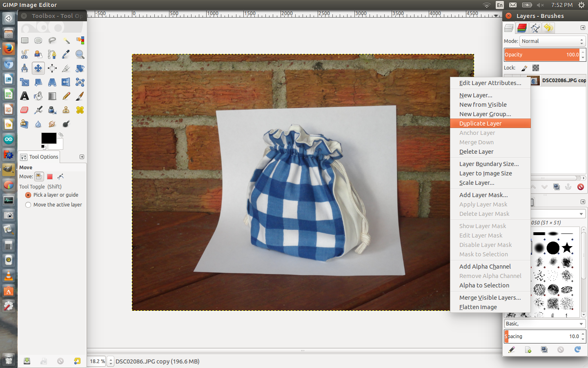
Task: Open the Brushes dock tab menu arrow
Action: (x=583, y=202)
